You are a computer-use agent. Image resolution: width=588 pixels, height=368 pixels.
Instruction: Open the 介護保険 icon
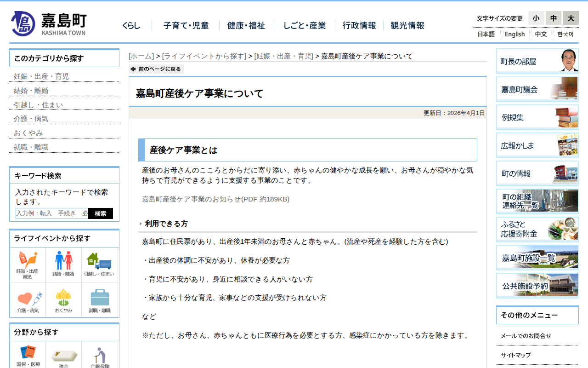pos(100,356)
